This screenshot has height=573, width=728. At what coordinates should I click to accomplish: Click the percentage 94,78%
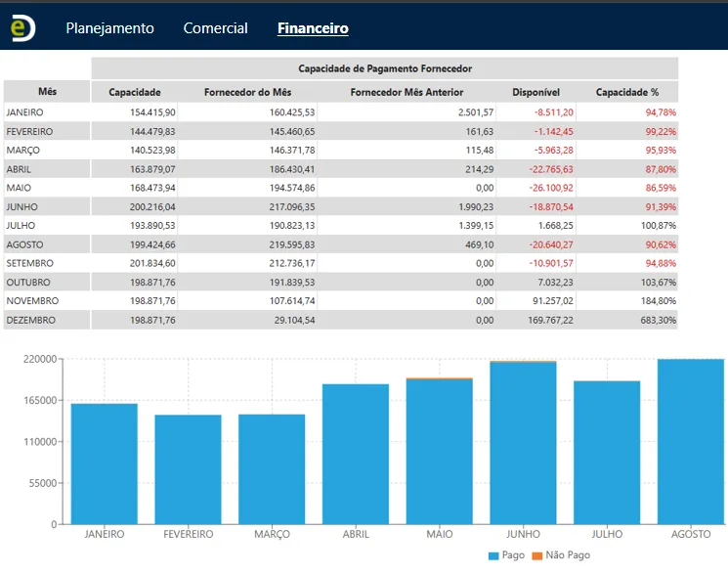tap(661, 112)
